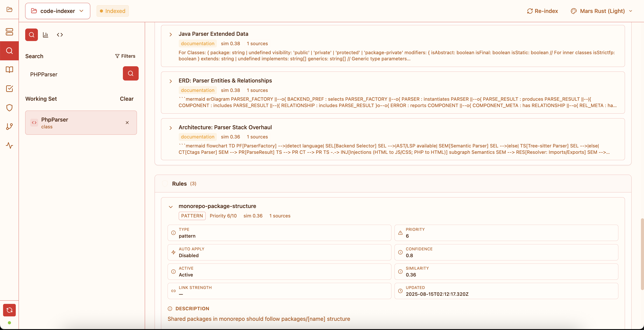The width and height of the screenshot is (644, 330).
Task: Open the Filters option next to Search
Action: tap(125, 56)
